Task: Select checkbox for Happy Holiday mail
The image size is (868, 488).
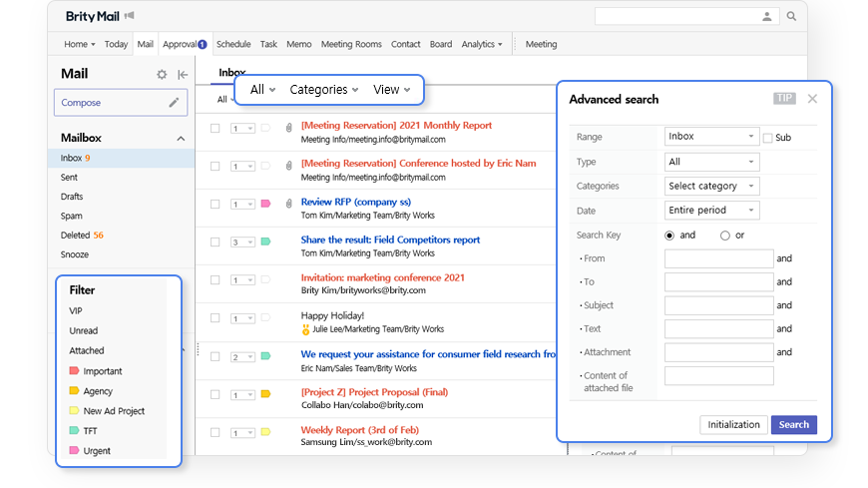Action: click(x=215, y=318)
